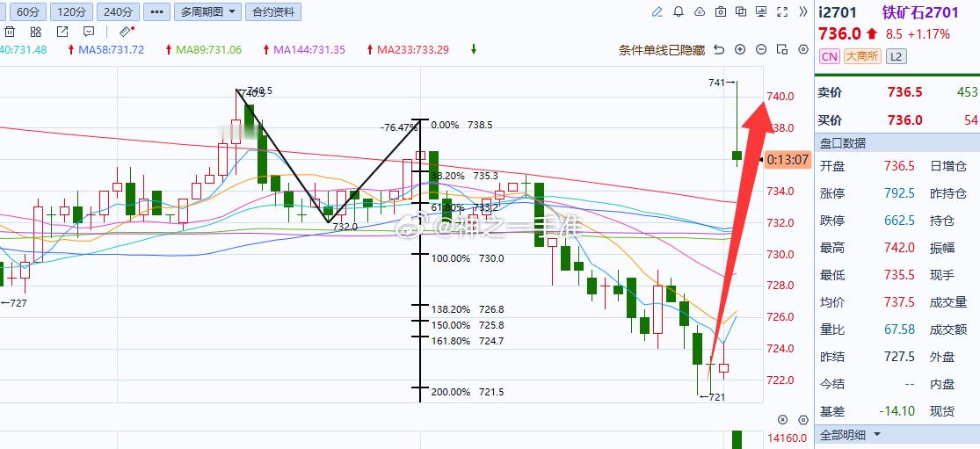Switch to 60分 period tab
Image resolution: width=980 pixels, height=449 pixels.
(x=27, y=11)
